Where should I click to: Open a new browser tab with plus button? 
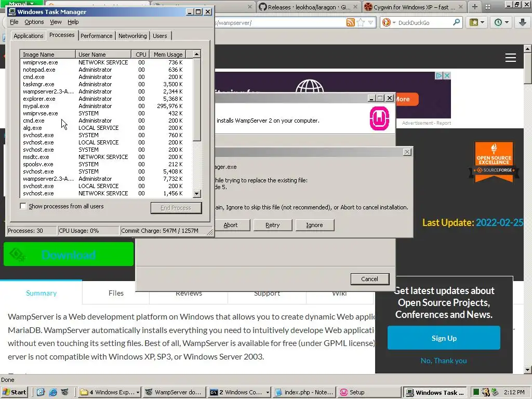tap(475, 7)
